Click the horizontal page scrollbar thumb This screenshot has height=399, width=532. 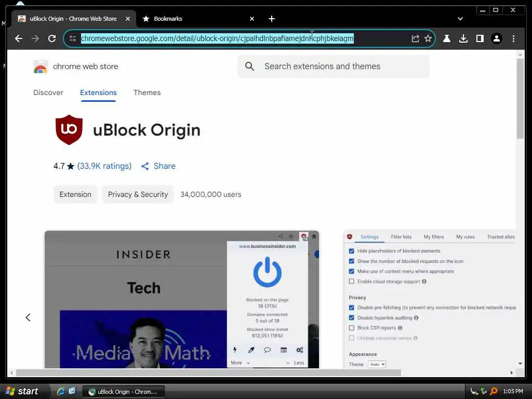[208, 373]
